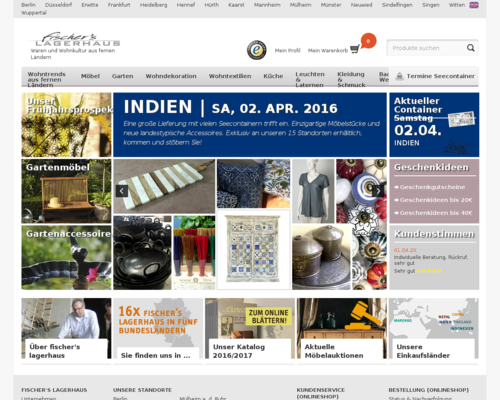Open Aktueller Container 02.04. tile
This screenshot has height=400, width=500.
click(434, 125)
